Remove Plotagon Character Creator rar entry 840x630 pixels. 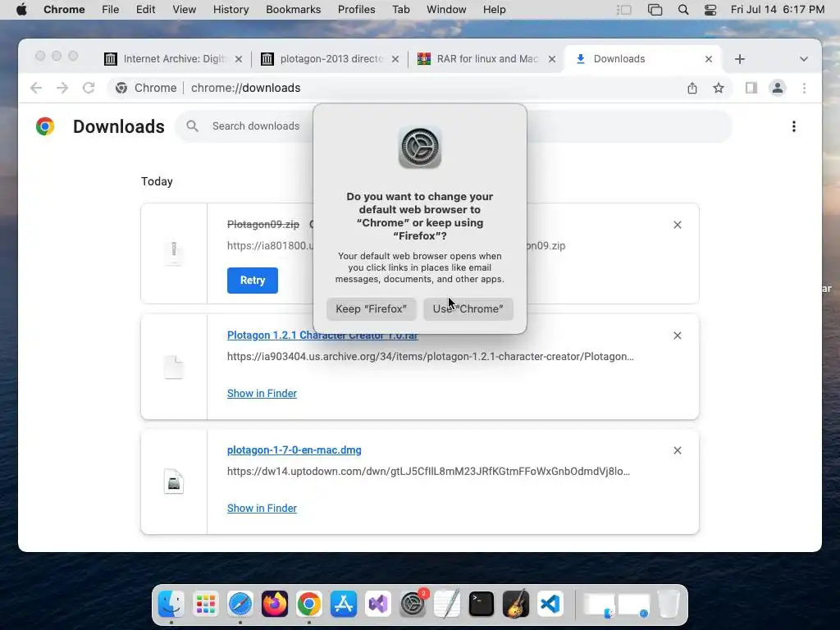677,336
